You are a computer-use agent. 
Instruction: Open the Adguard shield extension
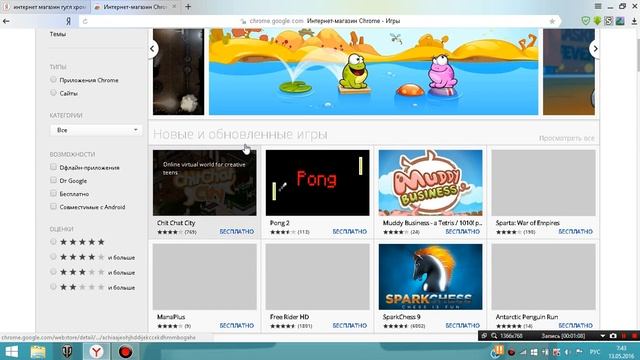click(x=586, y=21)
